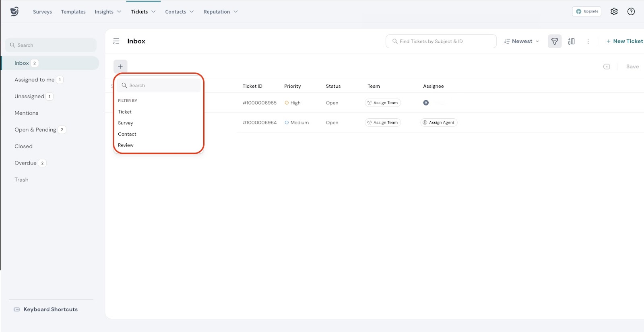The width and height of the screenshot is (644, 332).
Task: Open the Overdue folder in the sidebar
Action: click(26, 163)
